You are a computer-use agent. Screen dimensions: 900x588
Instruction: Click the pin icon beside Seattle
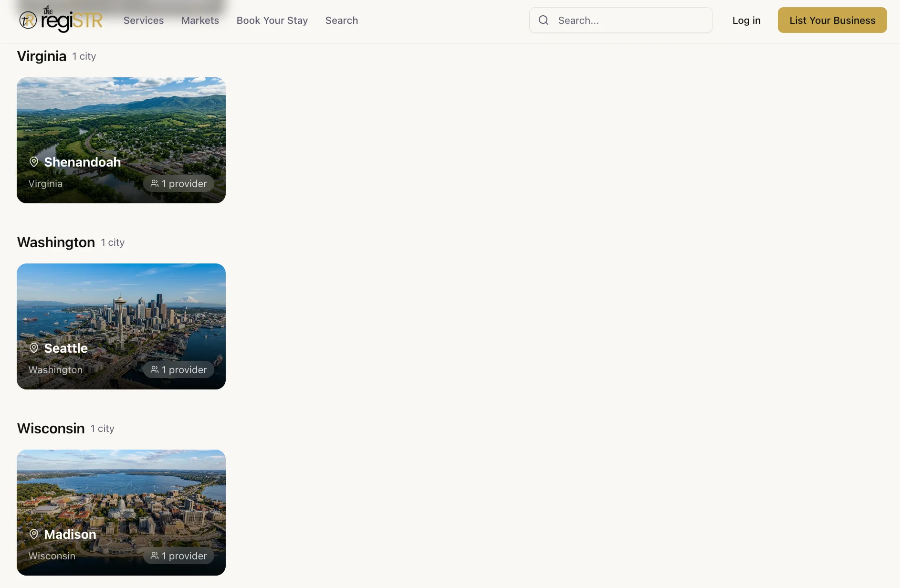(34, 348)
